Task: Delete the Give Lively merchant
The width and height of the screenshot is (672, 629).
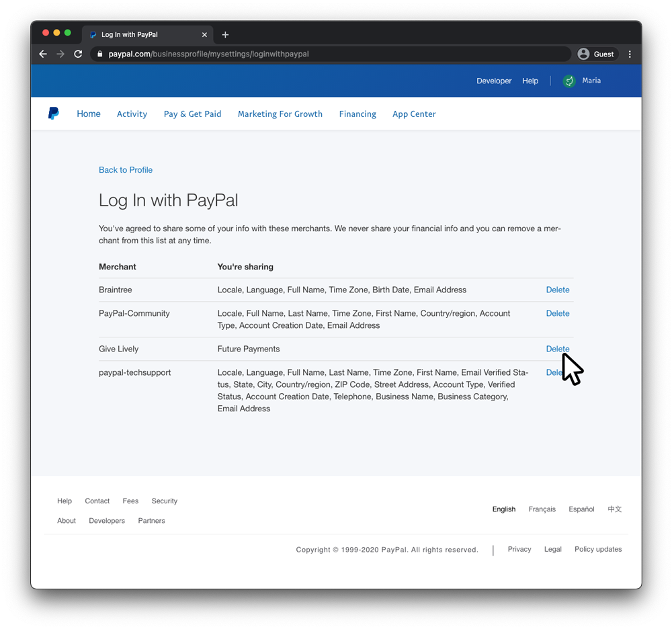Action: tap(558, 349)
